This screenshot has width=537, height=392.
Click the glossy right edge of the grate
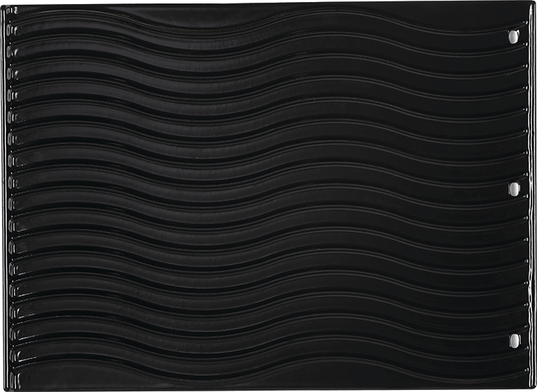coord(532,196)
